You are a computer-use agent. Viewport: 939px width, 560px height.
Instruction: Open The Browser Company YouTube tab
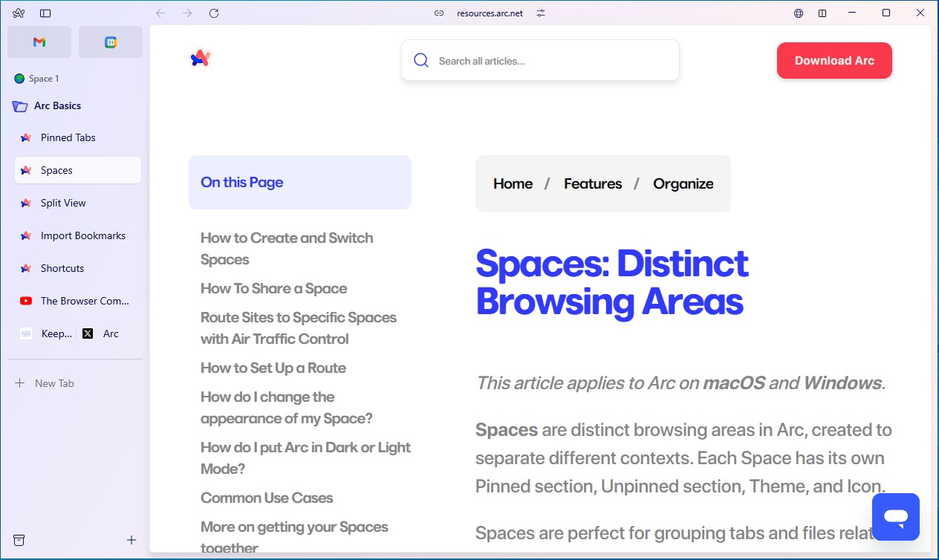pyautogui.click(x=78, y=301)
